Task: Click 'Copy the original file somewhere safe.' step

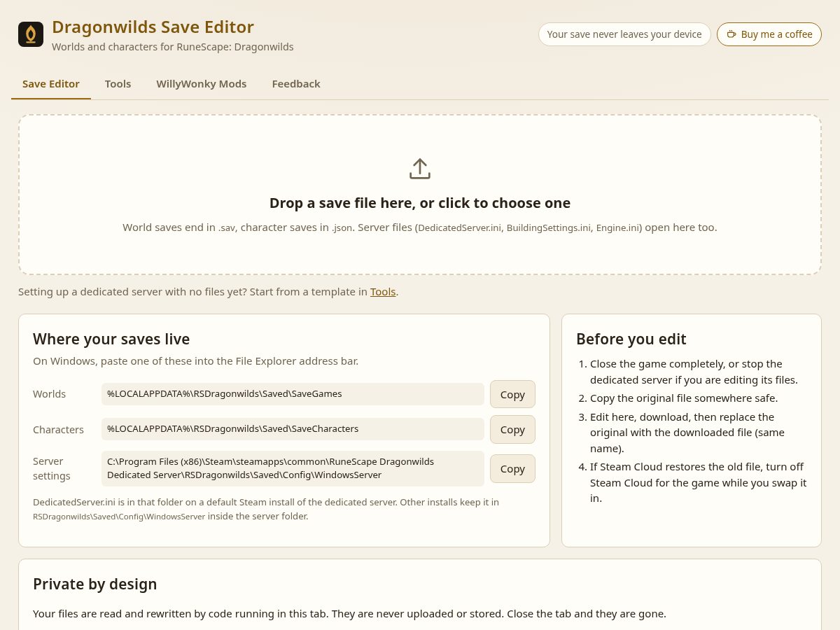Action: [x=684, y=398]
